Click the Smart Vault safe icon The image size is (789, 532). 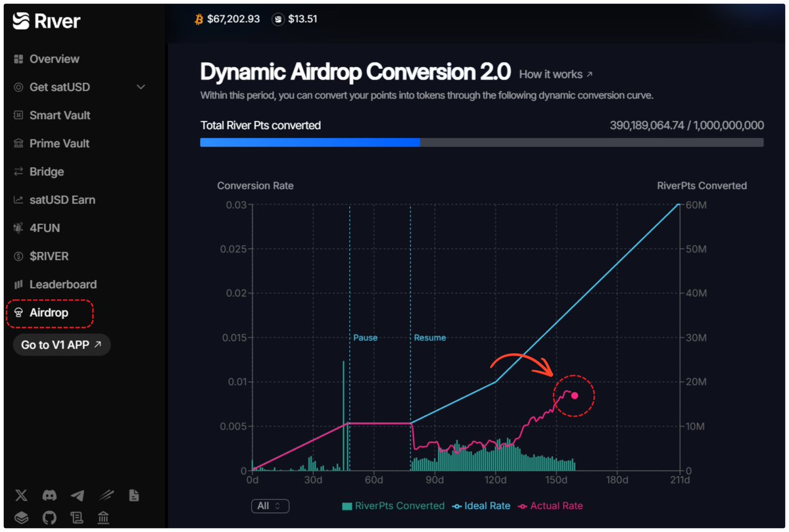coord(18,115)
